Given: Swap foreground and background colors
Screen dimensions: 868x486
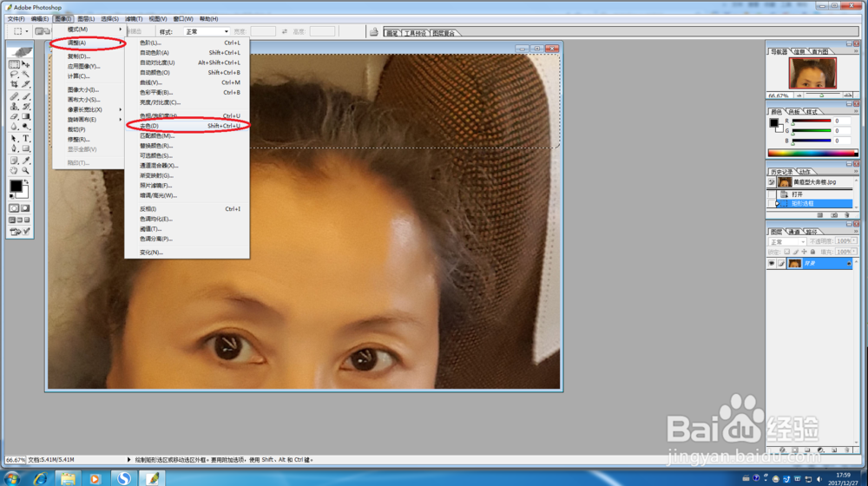Looking at the screenshot, I should 26,181.
